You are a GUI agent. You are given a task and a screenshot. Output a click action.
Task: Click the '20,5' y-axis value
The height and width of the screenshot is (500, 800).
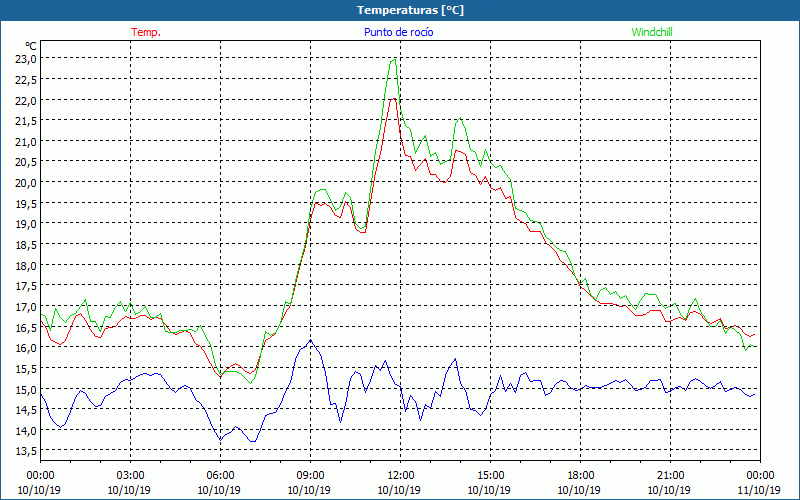pos(26,162)
